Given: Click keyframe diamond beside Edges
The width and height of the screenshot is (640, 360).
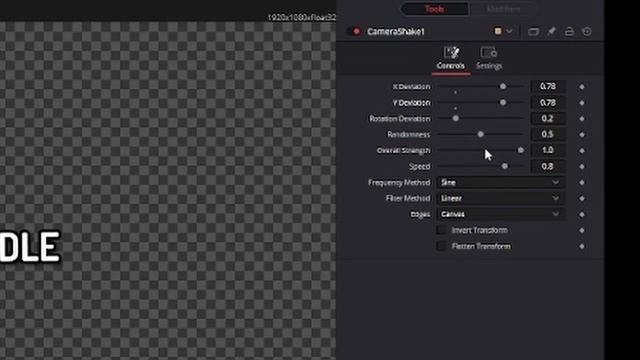Looking at the screenshot, I should coord(582,214).
